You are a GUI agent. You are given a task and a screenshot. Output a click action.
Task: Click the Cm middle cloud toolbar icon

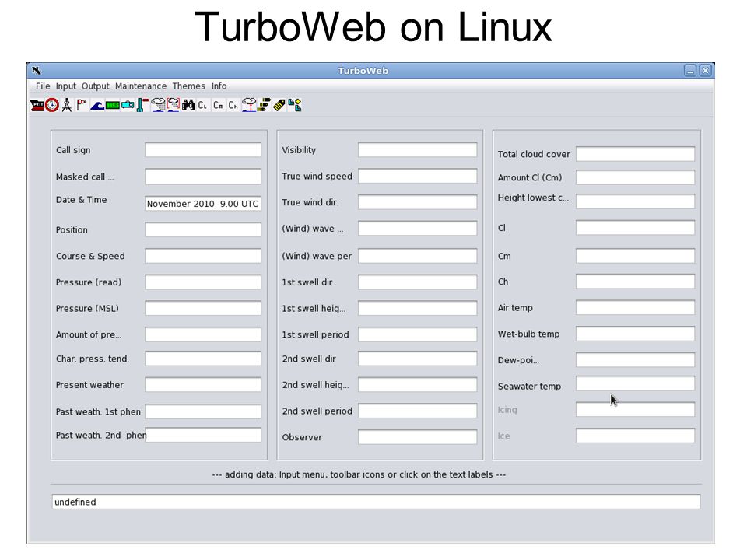pos(218,105)
